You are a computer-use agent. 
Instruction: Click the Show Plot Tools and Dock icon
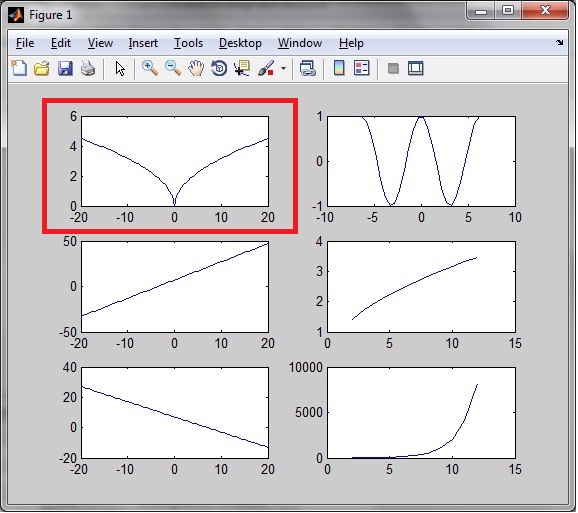click(415, 69)
